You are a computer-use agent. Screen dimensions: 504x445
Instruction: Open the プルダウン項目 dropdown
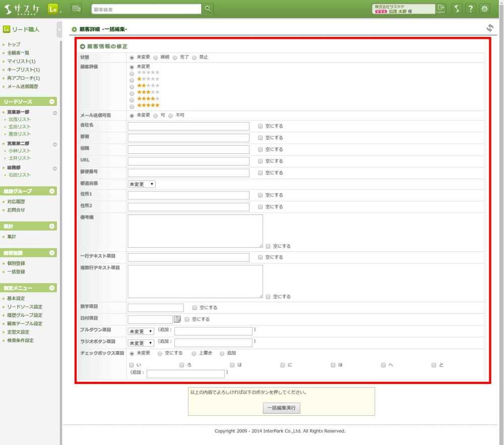(141, 331)
